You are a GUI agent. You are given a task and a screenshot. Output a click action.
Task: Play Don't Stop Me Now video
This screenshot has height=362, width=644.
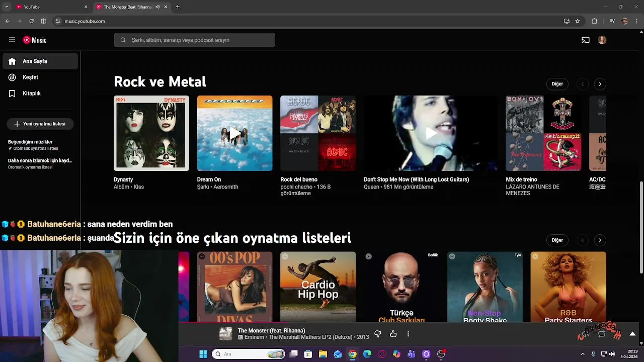(431, 133)
